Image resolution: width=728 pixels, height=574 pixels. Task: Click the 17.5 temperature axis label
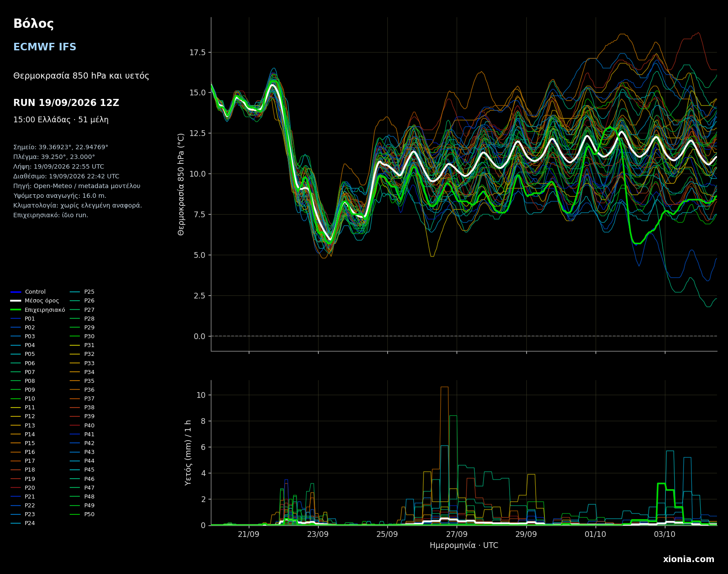pos(197,53)
